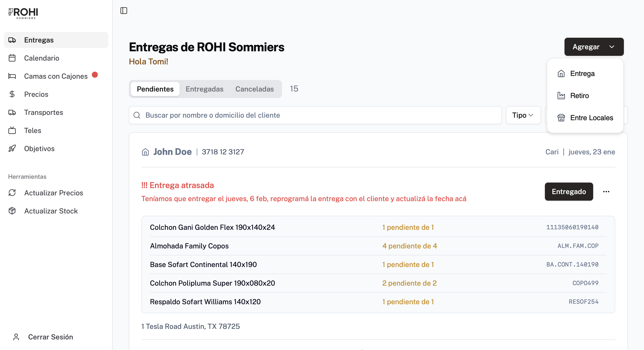
Task: Click the Actualizar Precios refresh icon
Action: (12, 193)
